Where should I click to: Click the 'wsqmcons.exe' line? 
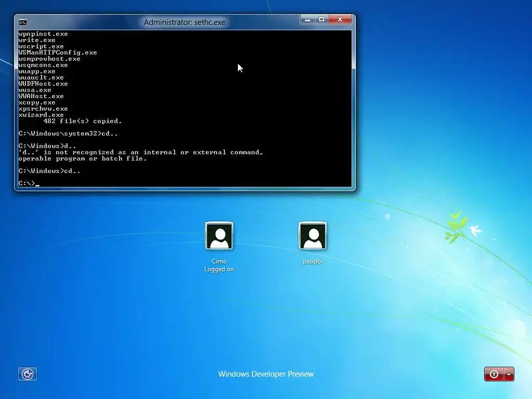tap(43, 65)
